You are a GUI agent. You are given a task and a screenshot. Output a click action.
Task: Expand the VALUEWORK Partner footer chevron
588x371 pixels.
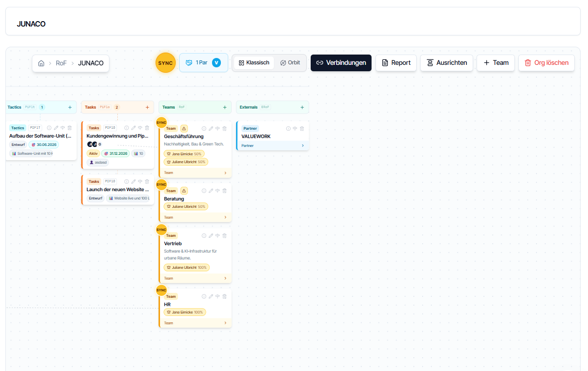click(x=303, y=145)
